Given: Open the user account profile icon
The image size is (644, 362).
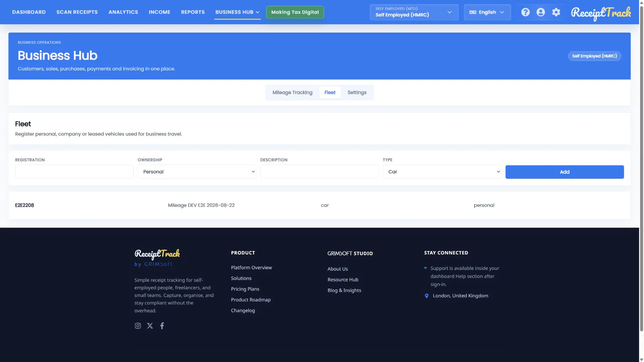Looking at the screenshot, I should (x=541, y=12).
